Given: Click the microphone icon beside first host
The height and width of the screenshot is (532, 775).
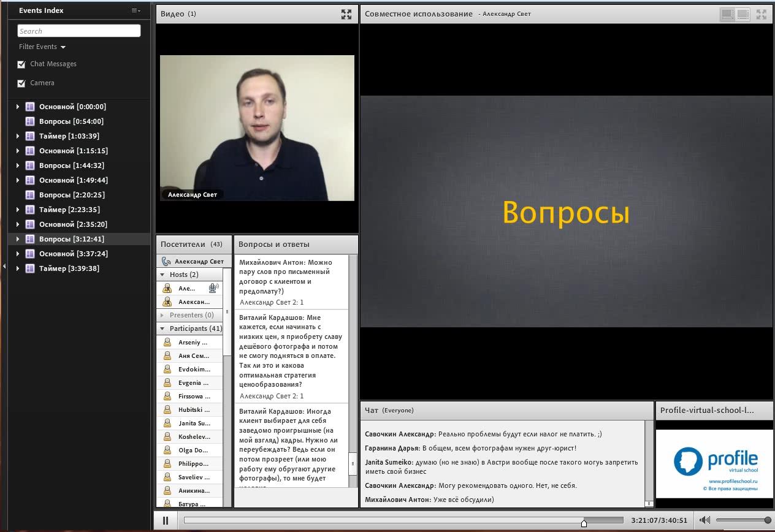Looking at the screenshot, I should [x=213, y=288].
